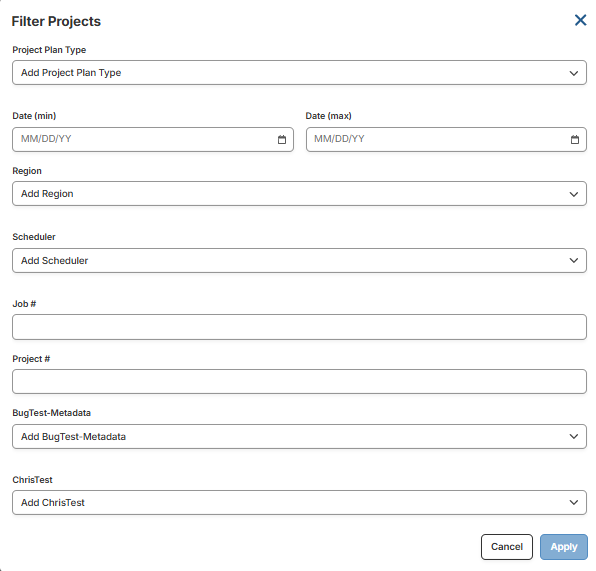Click the BugTest-Metadata chevron arrow
Viewport: 596px width, 571px height.
coord(573,436)
